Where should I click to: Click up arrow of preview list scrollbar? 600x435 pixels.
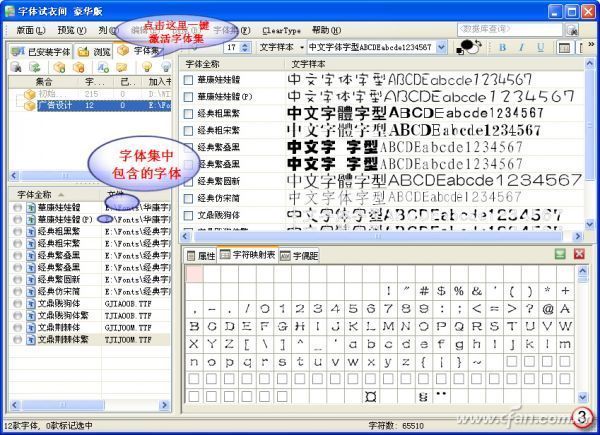(589, 64)
